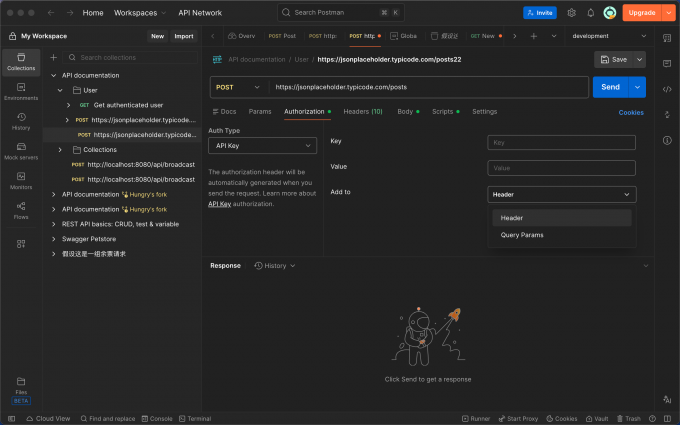This screenshot has height=425, width=680.
Task: Click Start Proxy in status bar
Action: click(x=518, y=418)
